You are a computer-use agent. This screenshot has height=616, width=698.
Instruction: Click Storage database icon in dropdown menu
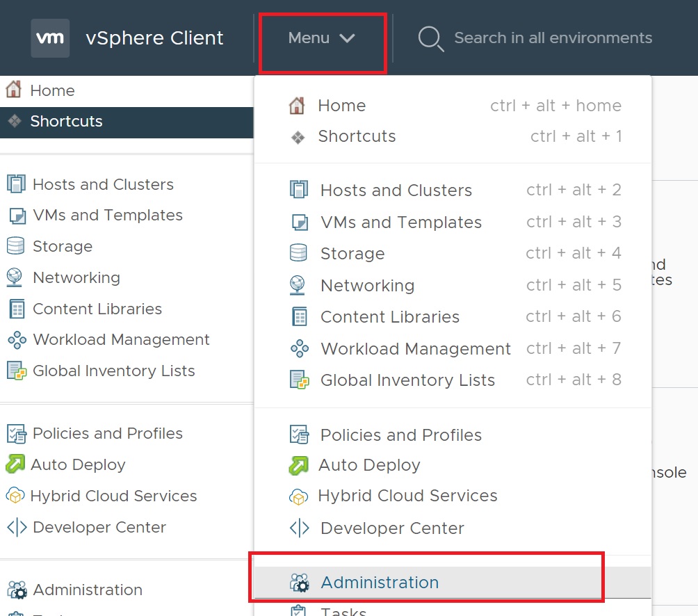pos(298,254)
